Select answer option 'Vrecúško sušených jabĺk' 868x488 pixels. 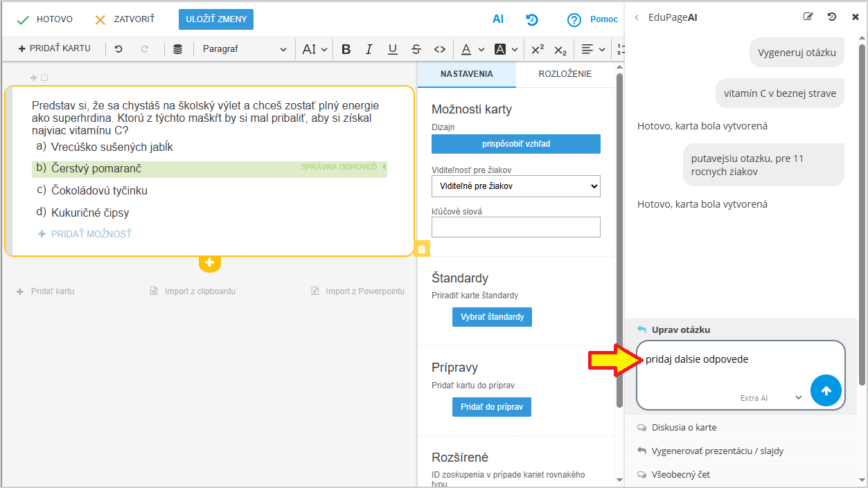112,147
